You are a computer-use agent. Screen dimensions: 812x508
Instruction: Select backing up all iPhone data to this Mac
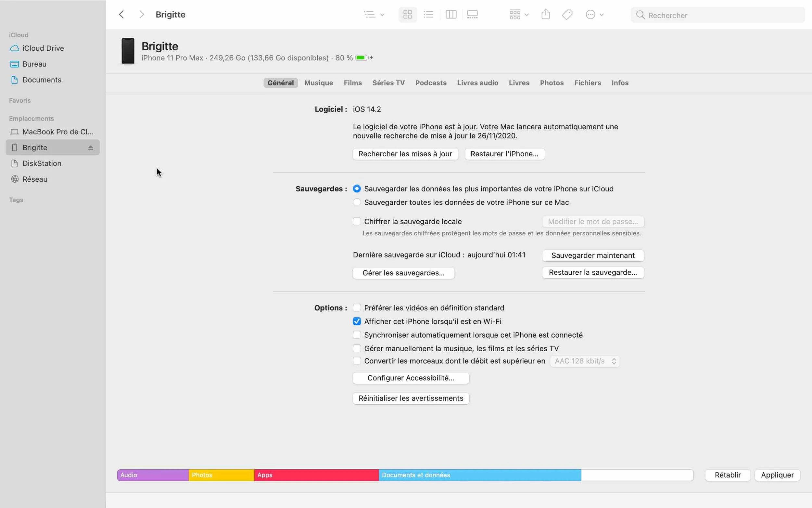click(357, 202)
